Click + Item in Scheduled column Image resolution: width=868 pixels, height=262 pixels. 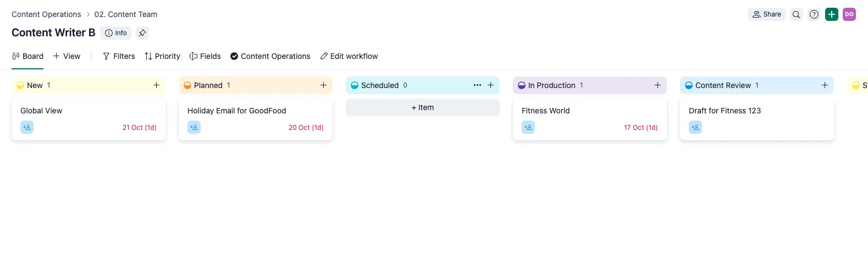click(x=423, y=107)
